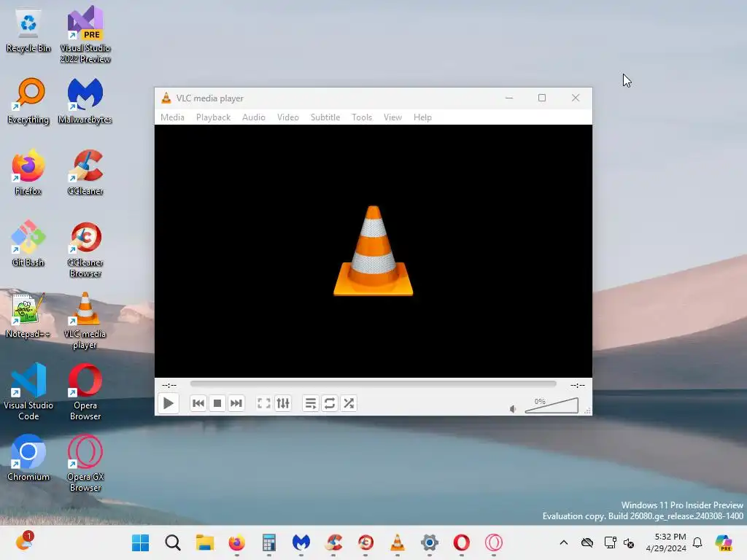Select VLC media player desktop shortcut
The image size is (747, 560).
point(85,321)
